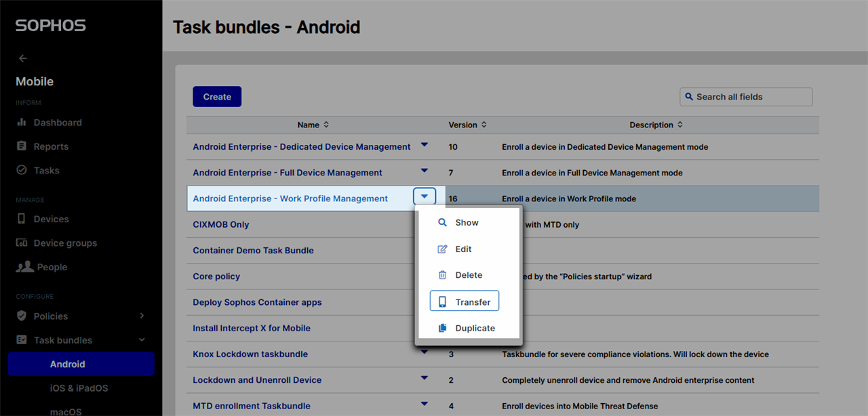Sort by the Version column arrows
This screenshot has height=416, width=868.
484,125
